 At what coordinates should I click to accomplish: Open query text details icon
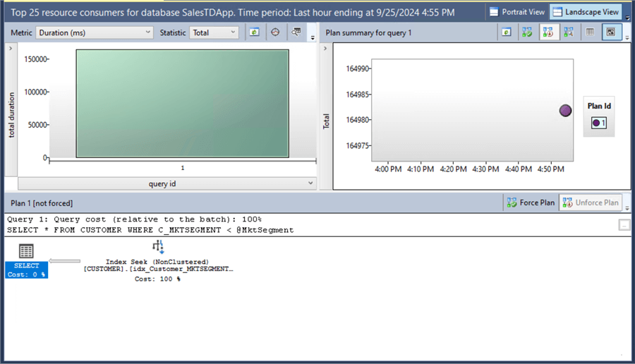296,32
